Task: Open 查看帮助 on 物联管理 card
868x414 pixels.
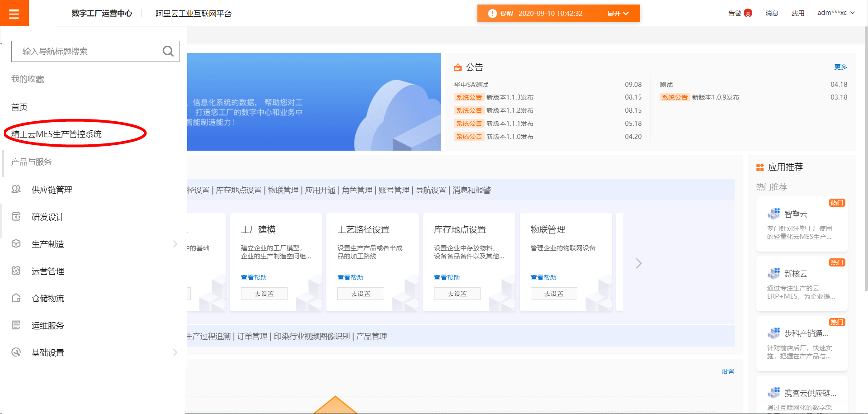Action: click(543, 277)
